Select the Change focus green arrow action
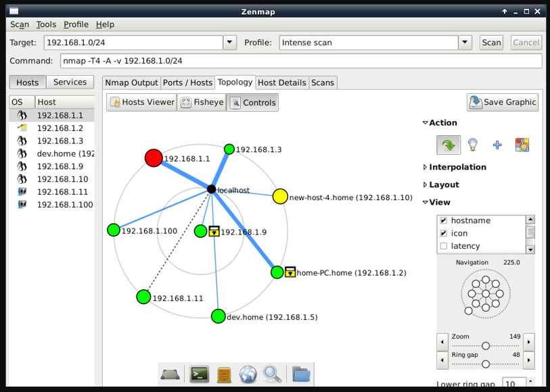This screenshot has height=392, width=550. pos(449,145)
